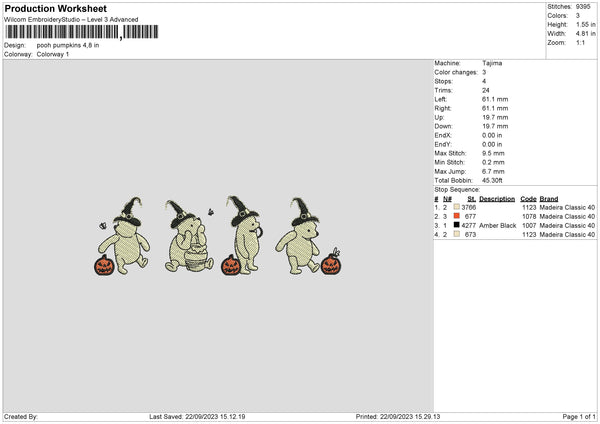
Task: Click the Stitches value 9395
Action: tap(583, 7)
